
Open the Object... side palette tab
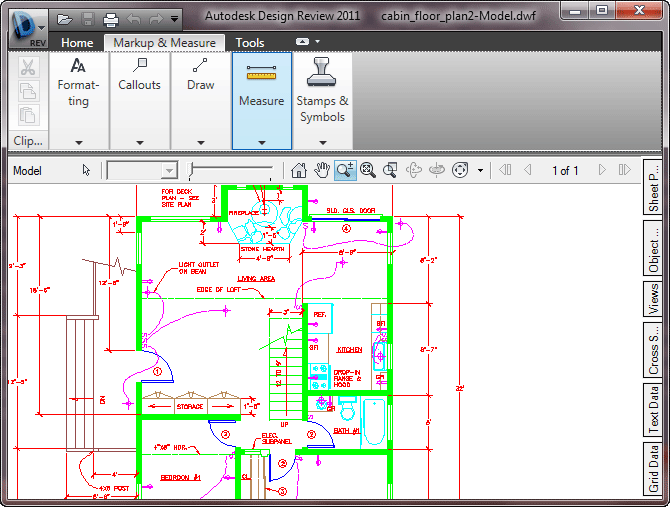click(653, 248)
